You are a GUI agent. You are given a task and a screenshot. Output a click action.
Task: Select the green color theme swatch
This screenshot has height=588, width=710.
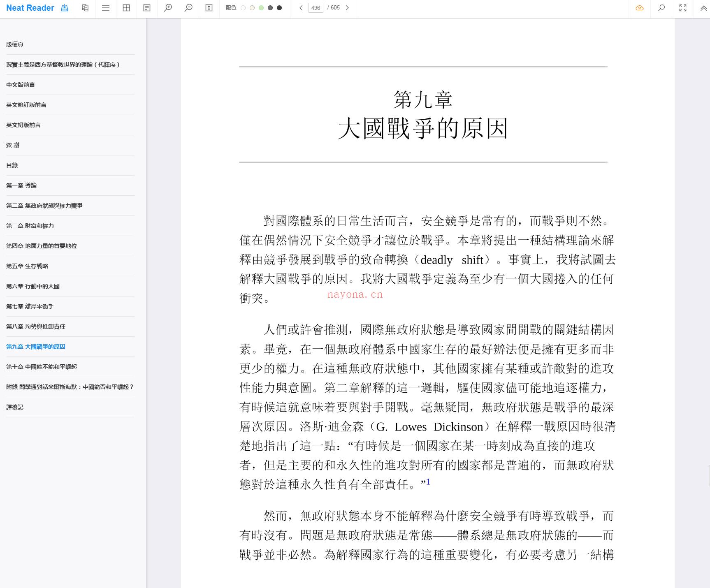click(x=261, y=8)
